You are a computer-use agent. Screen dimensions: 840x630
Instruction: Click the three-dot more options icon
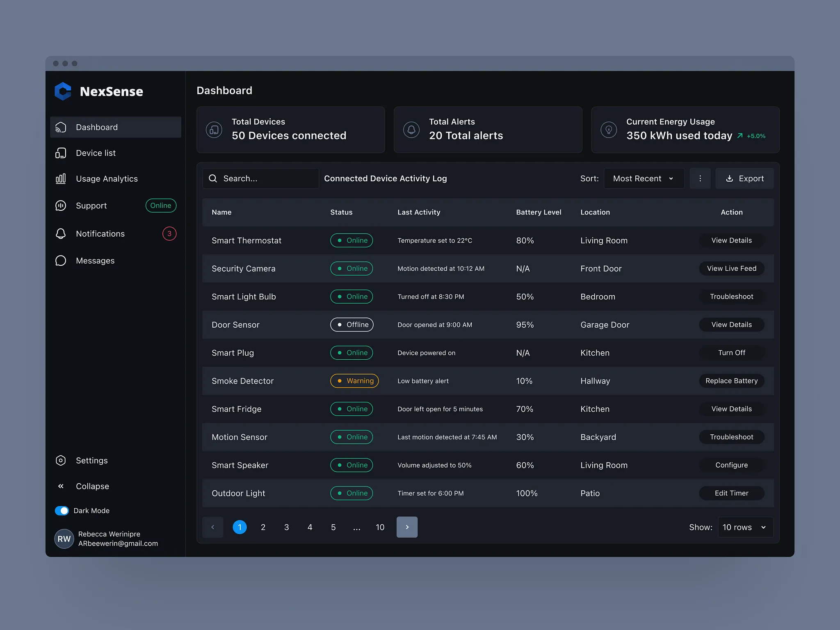point(700,178)
